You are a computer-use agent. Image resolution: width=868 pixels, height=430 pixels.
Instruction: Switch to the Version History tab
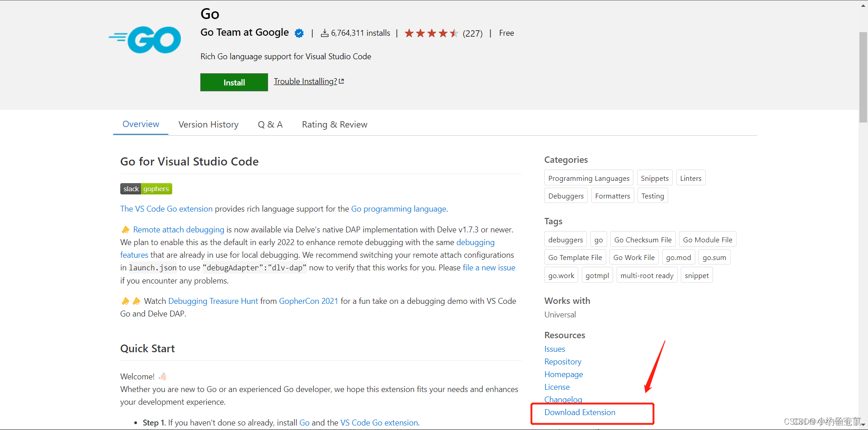point(208,124)
